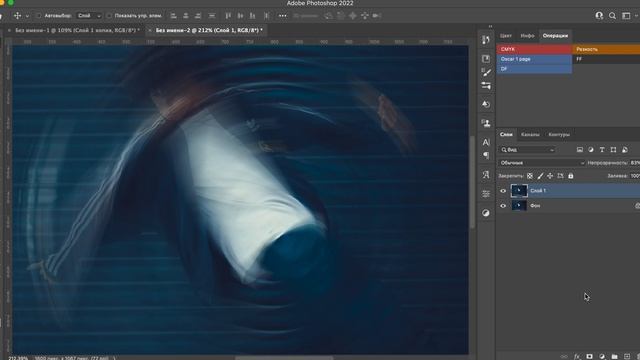640x360 pixels.
Task: Open the Clone Source panel icon
Action: click(486, 123)
